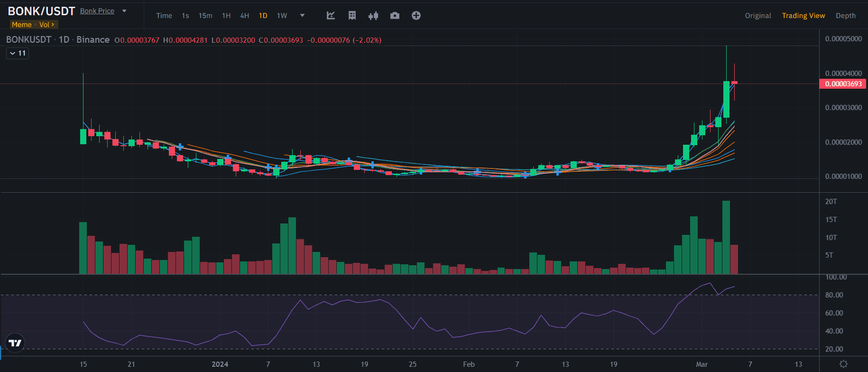Image resolution: width=868 pixels, height=372 pixels.
Task: Click the latest red candlestick
Action: click(734, 83)
